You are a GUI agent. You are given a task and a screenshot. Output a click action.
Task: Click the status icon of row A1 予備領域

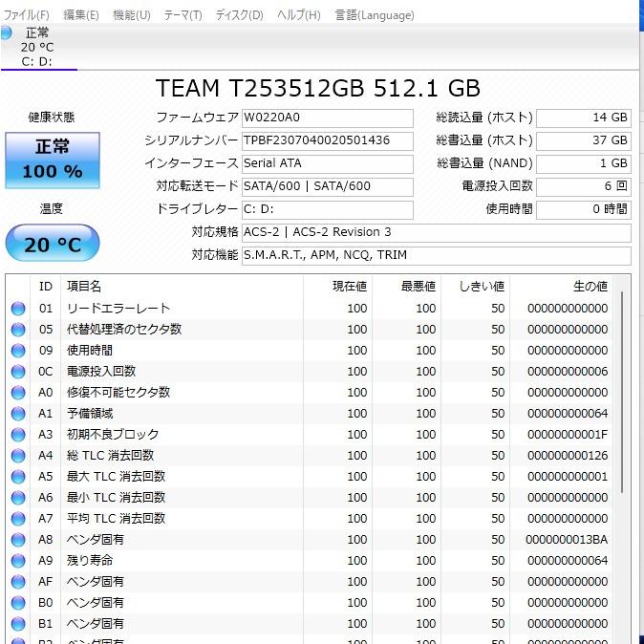[18, 414]
